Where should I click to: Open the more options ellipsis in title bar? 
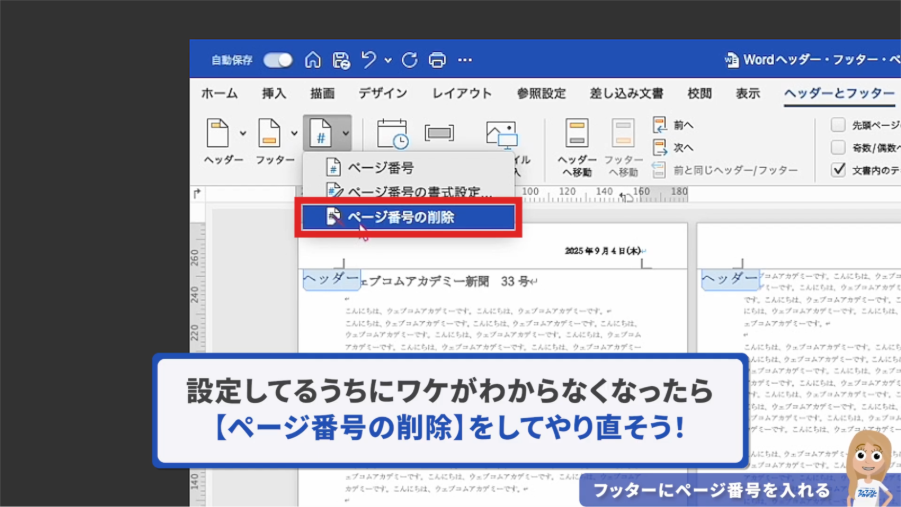click(x=465, y=60)
